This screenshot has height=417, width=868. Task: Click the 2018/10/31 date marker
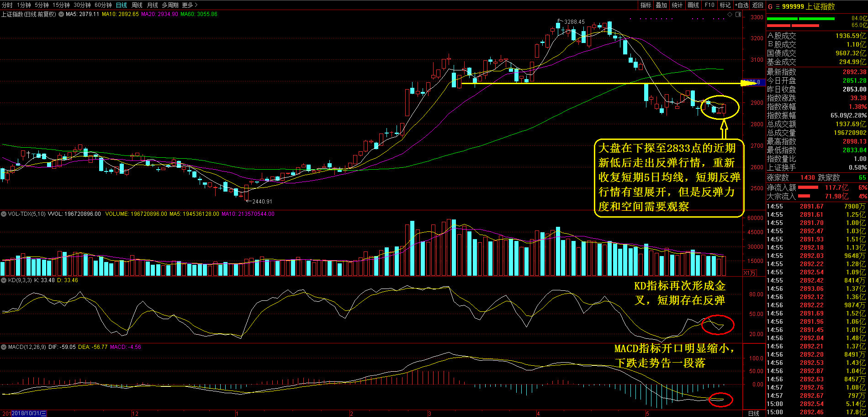[x=29, y=413]
